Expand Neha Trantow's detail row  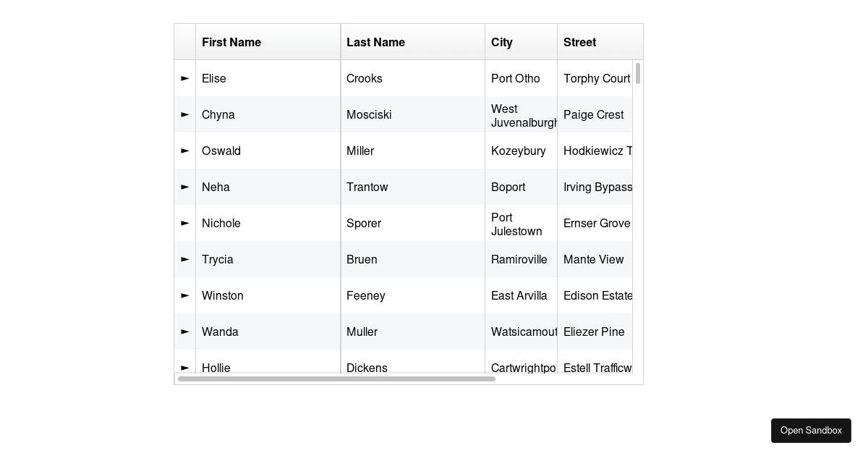tap(184, 187)
